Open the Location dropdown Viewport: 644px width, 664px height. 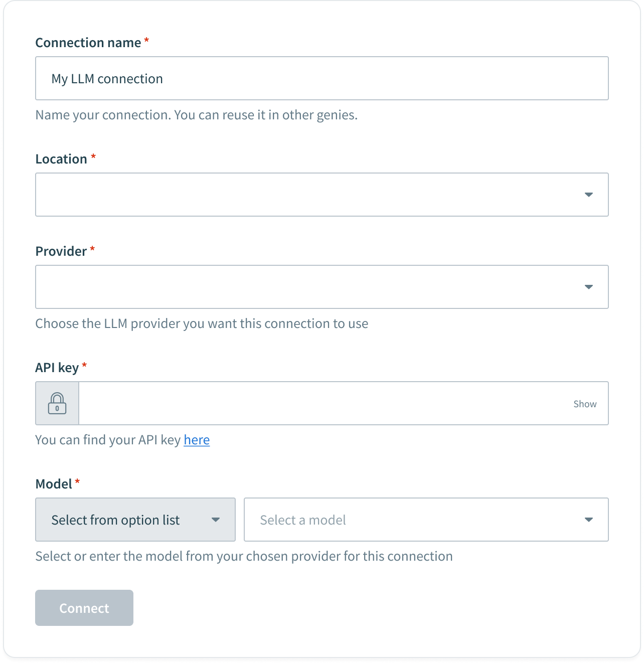pyautogui.click(x=321, y=195)
